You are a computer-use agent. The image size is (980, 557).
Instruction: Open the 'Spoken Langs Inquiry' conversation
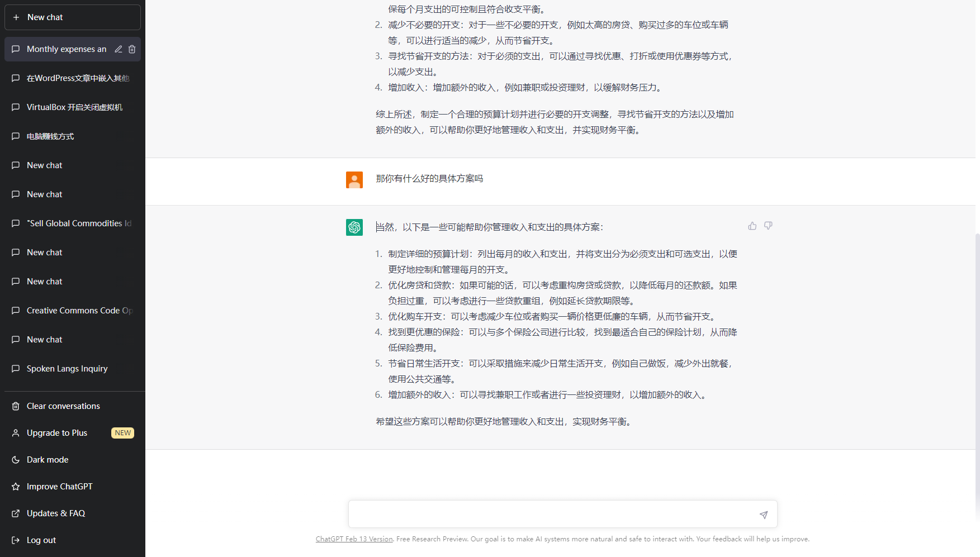[67, 368]
